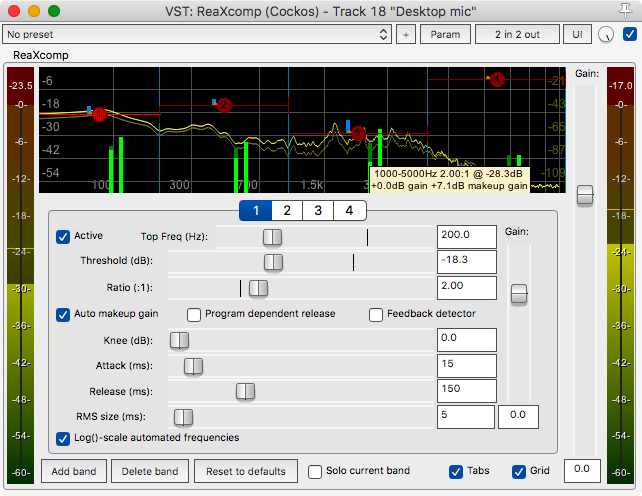Enable Feedback detector
The width and height of the screenshot is (642, 496).
pyautogui.click(x=376, y=315)
